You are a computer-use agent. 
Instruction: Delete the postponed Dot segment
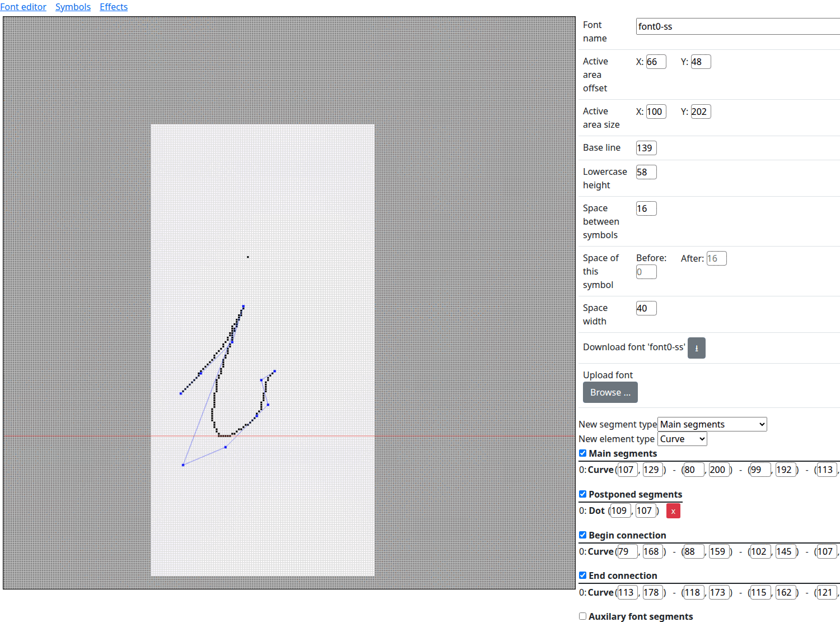673,511
